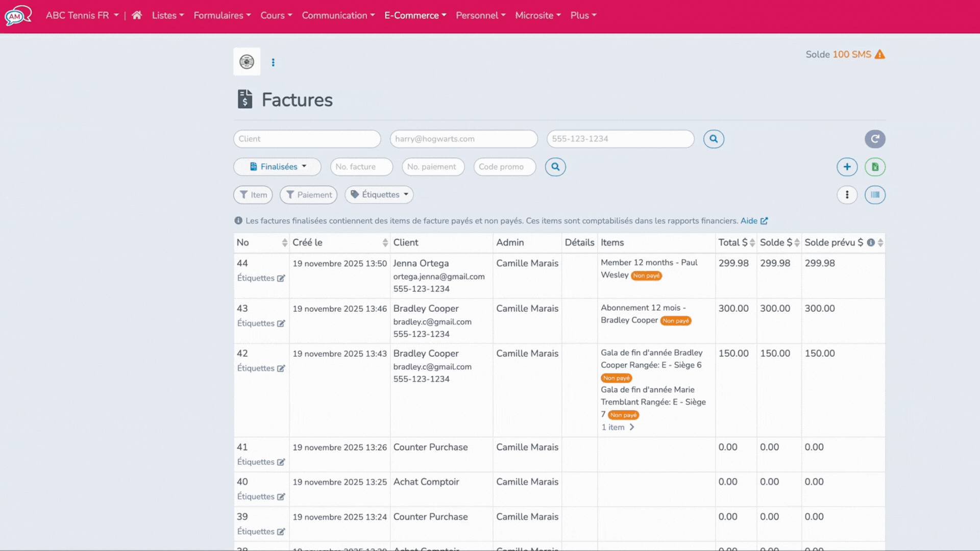The height and width of the screenshot is (551, 980).
Task: Export invoices to Excel
Action: (875, 167)
